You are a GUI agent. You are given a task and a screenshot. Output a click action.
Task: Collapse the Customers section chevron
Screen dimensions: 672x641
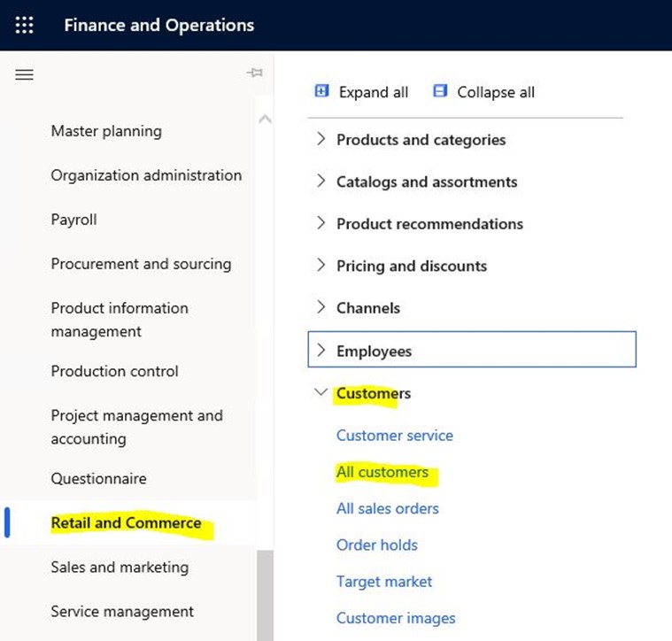pyautogui.click(x=321, y=392)
